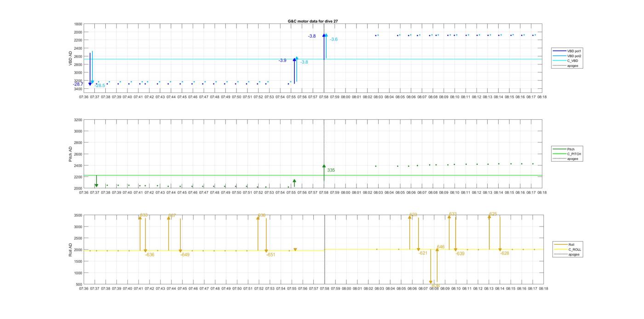Click the "VBD AD" y-axis label
The width and height of the screenshot is (644, 319).
click(70, 57)
